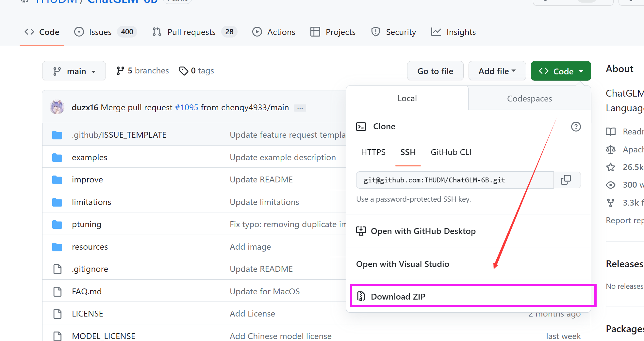Open the Pull requests tab

click(x=194, y=32)
